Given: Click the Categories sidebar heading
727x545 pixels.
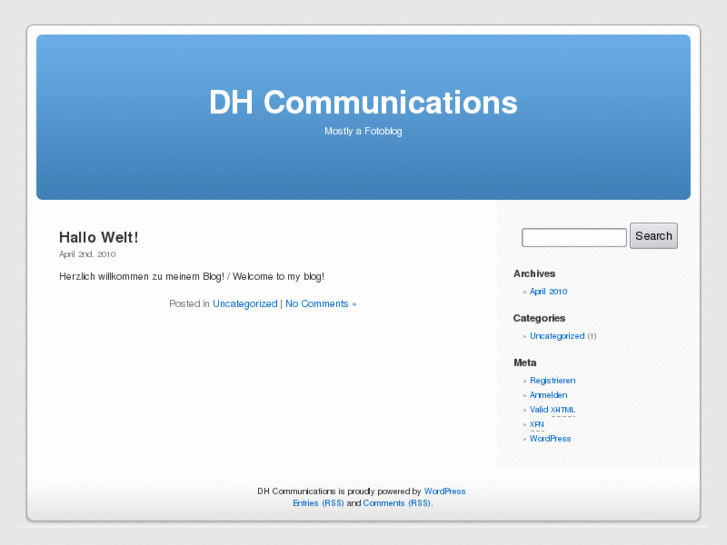Looking at the screenshot, I should tap(539, 318).
